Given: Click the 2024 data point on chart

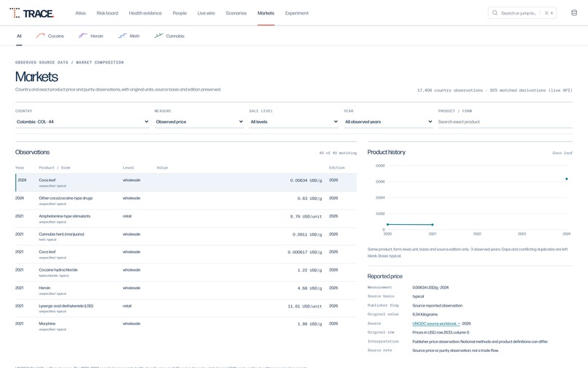Looking at the screenshot, I should click(566, 179).
